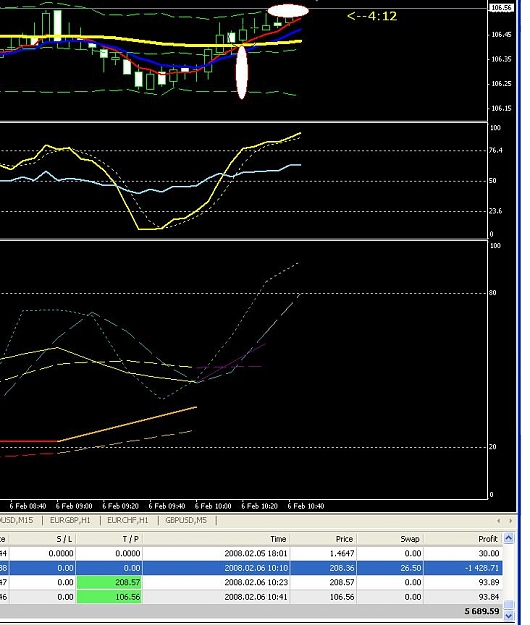Click the swap value 26.50
The height and width of the screenshot is (625, 530).
pyautogui.click(x=410, y=568)
